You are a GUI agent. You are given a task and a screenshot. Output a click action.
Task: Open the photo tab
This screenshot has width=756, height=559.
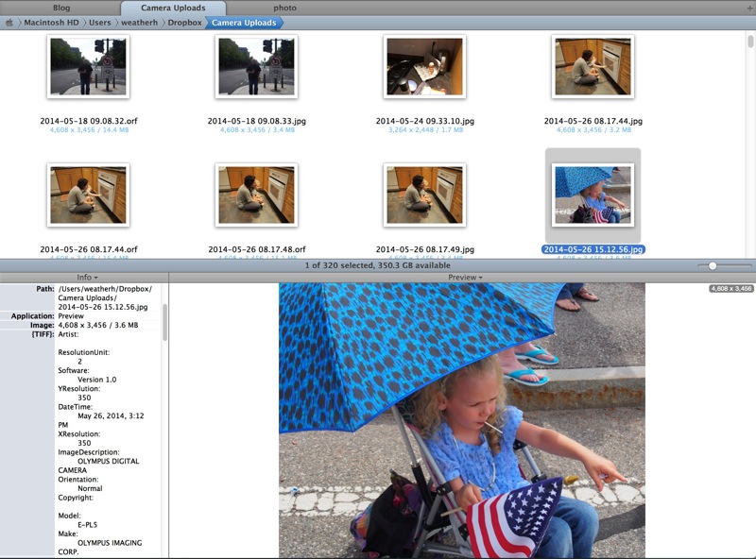tap(285, 8)
